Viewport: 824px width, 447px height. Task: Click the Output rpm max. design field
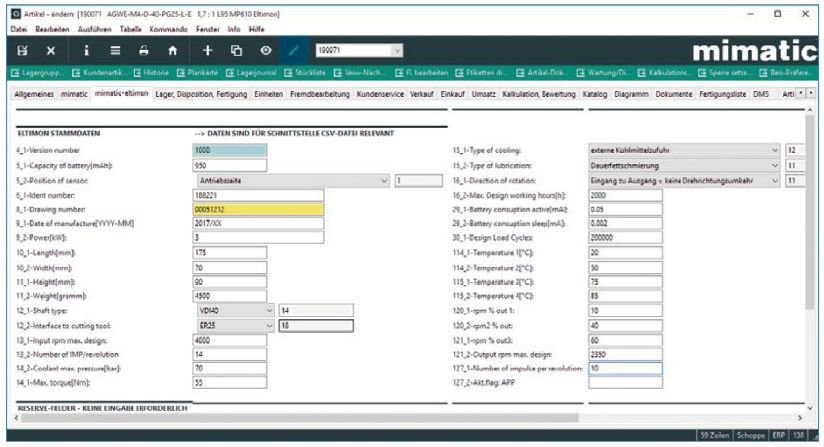[x=625, y=355]
